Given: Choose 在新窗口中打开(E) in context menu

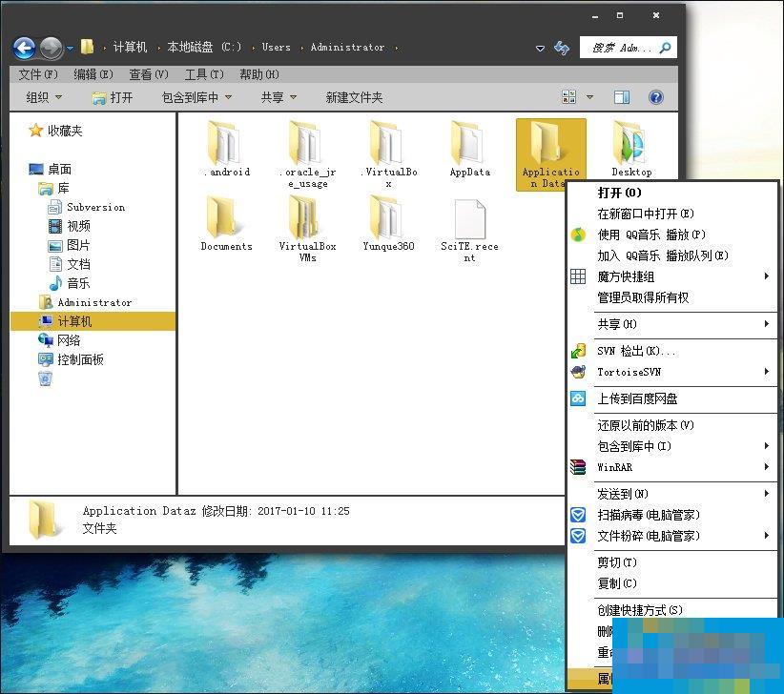Looking at the screenshot, I should [673, 214].
